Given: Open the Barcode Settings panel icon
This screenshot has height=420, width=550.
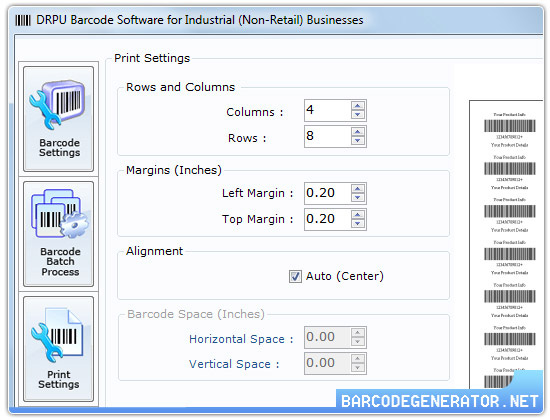Looking at the screenshot, I should 59,119.
